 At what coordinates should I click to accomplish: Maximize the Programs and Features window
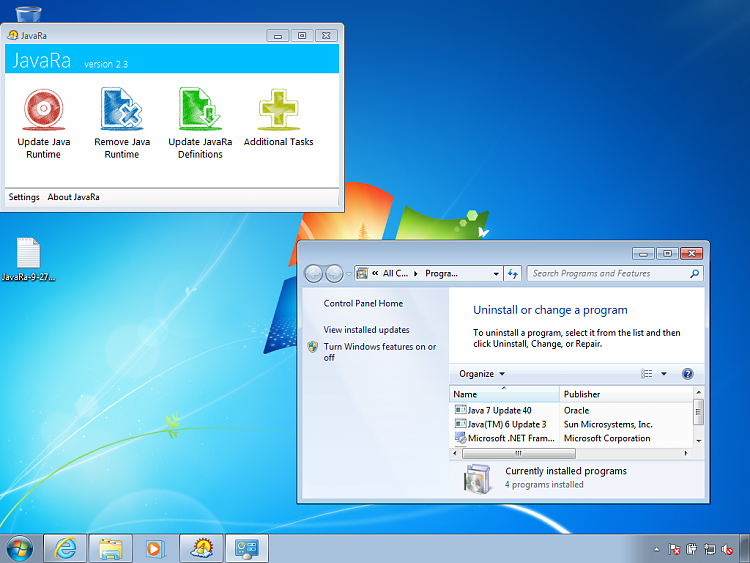tap(668, 253)
